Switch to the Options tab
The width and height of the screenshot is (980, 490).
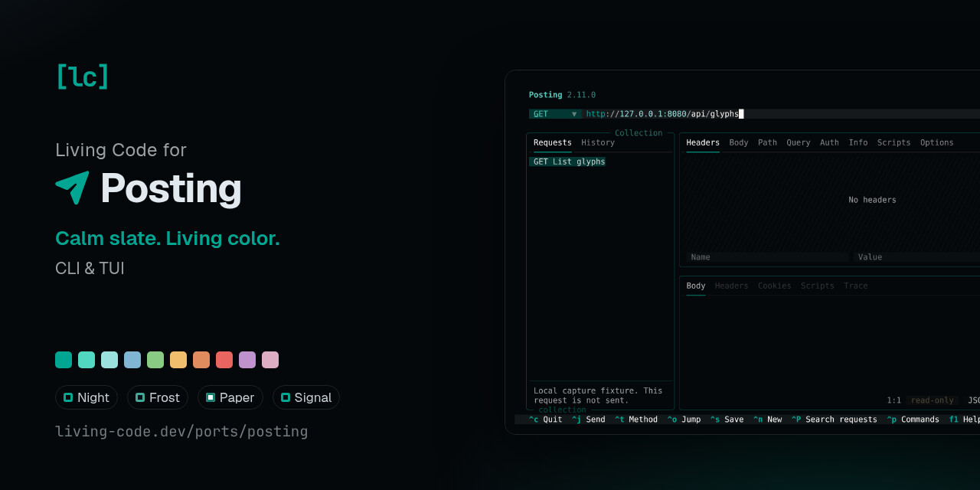[937, 142]
